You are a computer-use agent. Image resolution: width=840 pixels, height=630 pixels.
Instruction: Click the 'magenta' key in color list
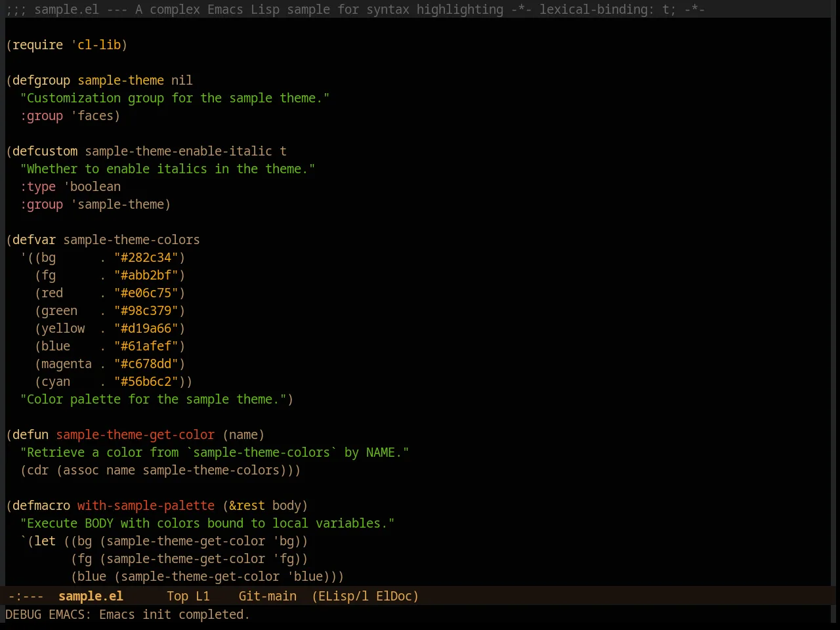tap(66, 364)
